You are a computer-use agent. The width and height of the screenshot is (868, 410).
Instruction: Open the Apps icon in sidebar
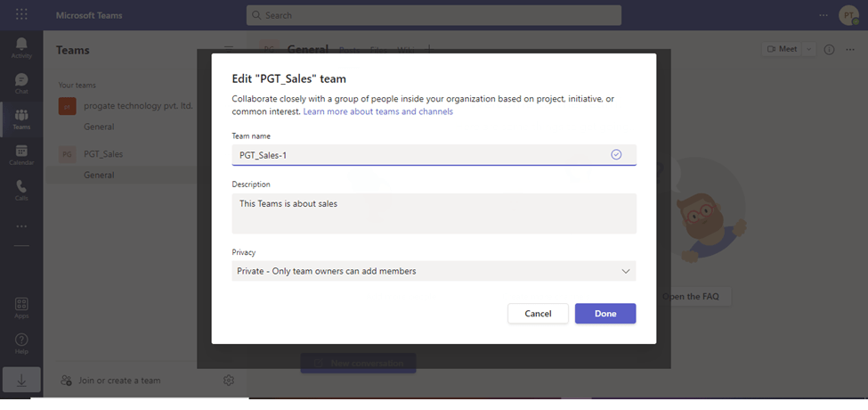point(21,307)
